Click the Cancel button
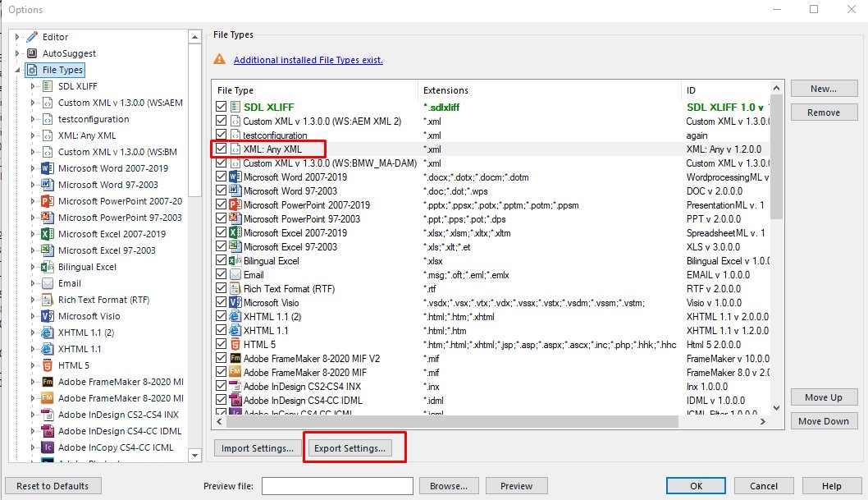868x500 pixels. pos(763,486)
